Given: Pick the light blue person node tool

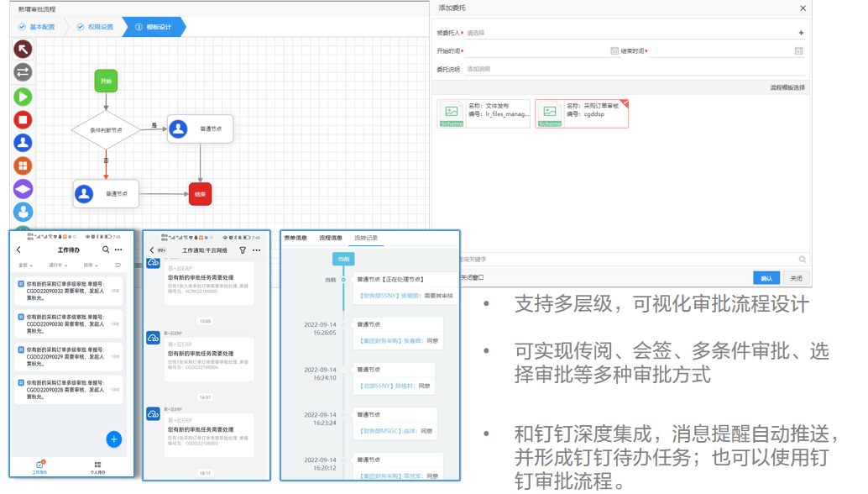Looking at the screenshot, I should [x=23, y=212].
